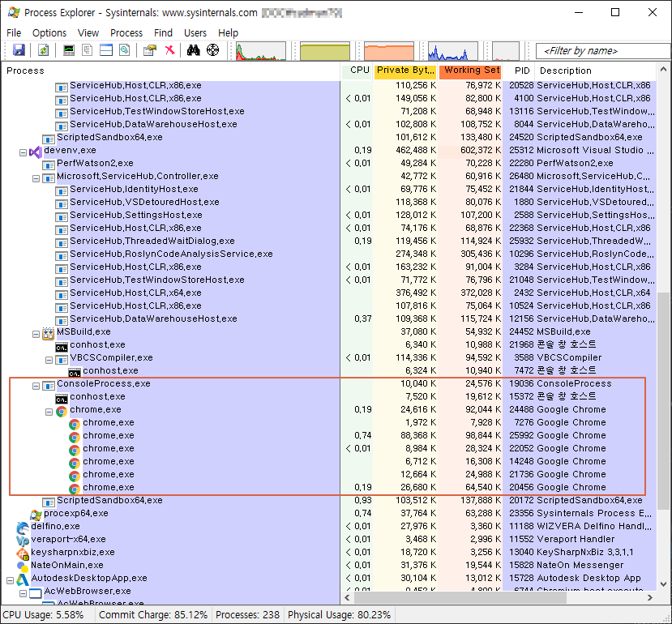The height and width of the screenshot is (624, 672).
Task: Click the horizontal scrollbar right arrow
Action: tap(650, 597)
